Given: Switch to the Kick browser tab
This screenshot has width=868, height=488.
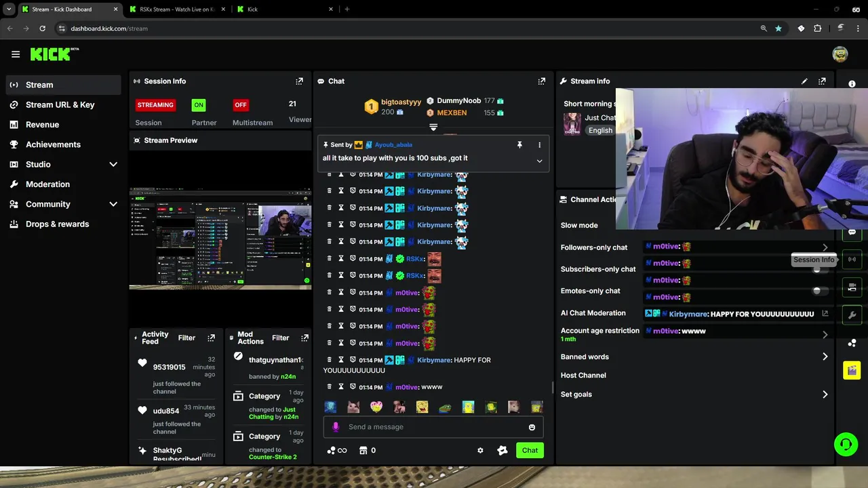Looking at the screenshot, I should [x=283, y=9].
